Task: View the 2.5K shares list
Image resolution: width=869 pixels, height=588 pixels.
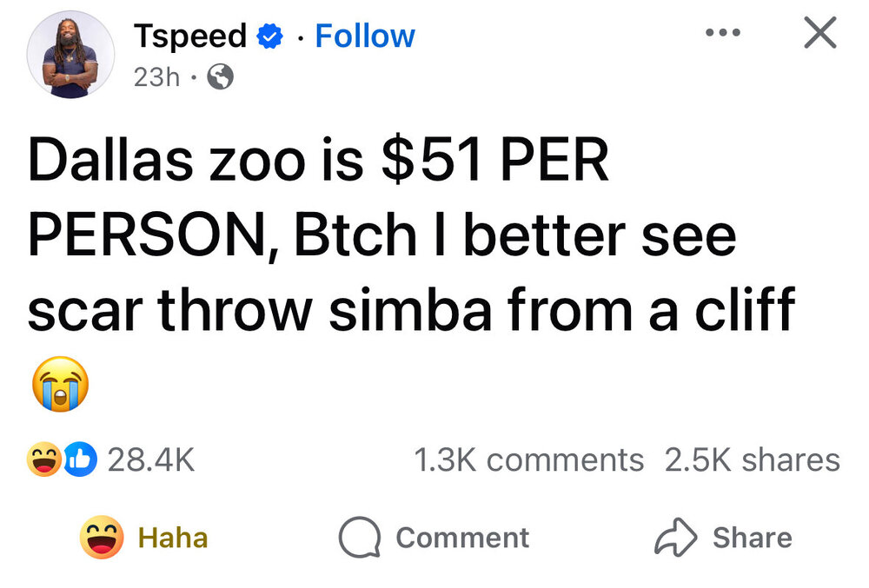Action: tap(752, 459)
